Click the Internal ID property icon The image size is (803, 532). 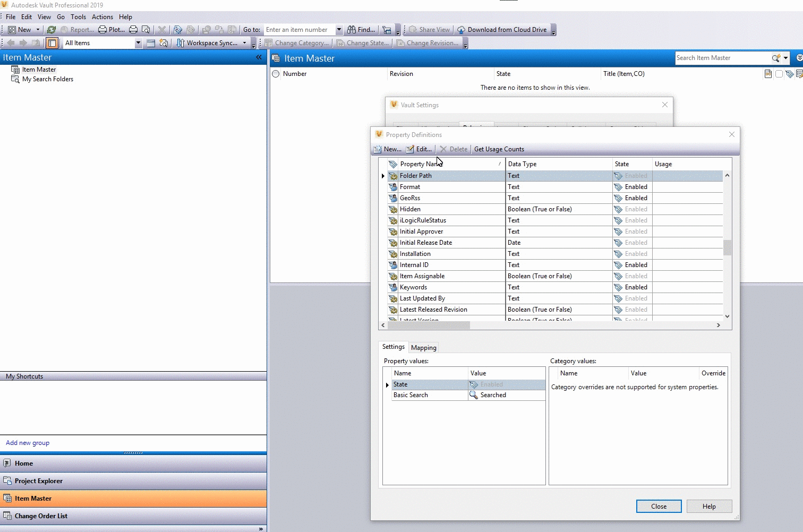point(393,265)
